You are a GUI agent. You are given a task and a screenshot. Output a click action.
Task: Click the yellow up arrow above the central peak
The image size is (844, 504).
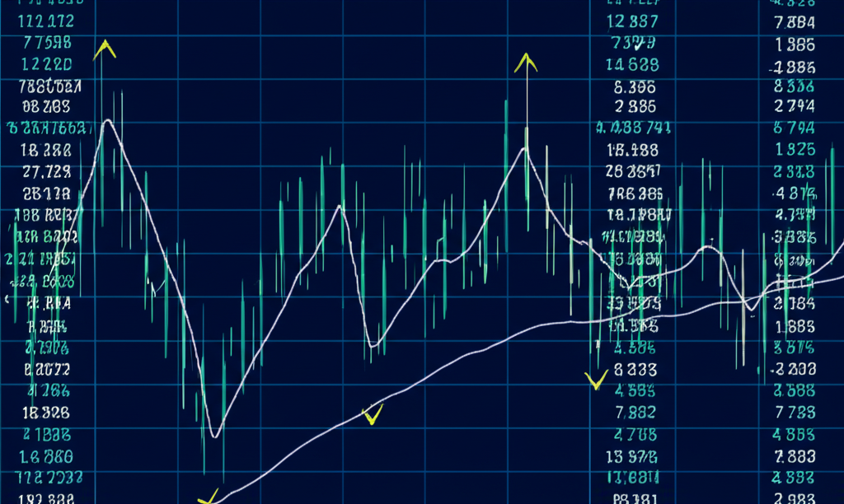point(526,63)
